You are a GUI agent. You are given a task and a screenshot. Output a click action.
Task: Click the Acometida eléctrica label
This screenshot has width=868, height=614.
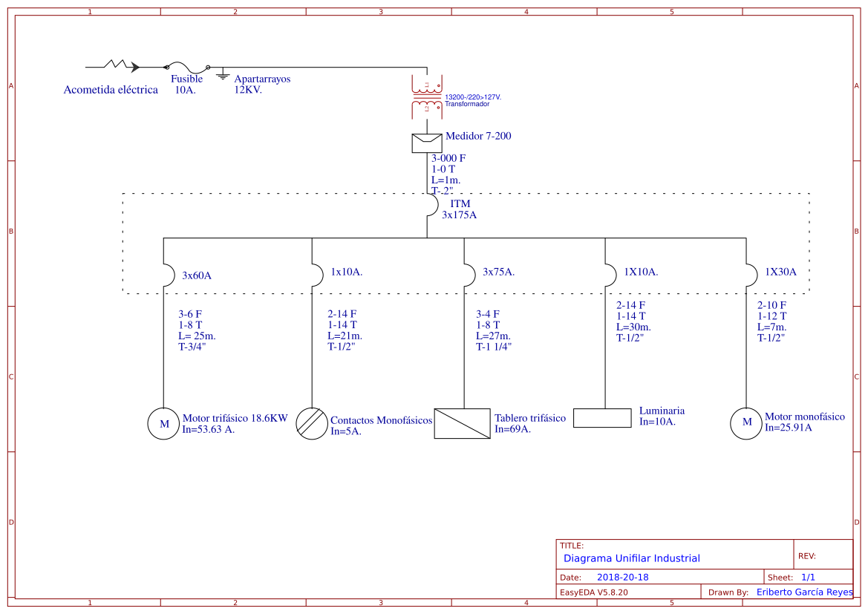click(x=111, y=90)
